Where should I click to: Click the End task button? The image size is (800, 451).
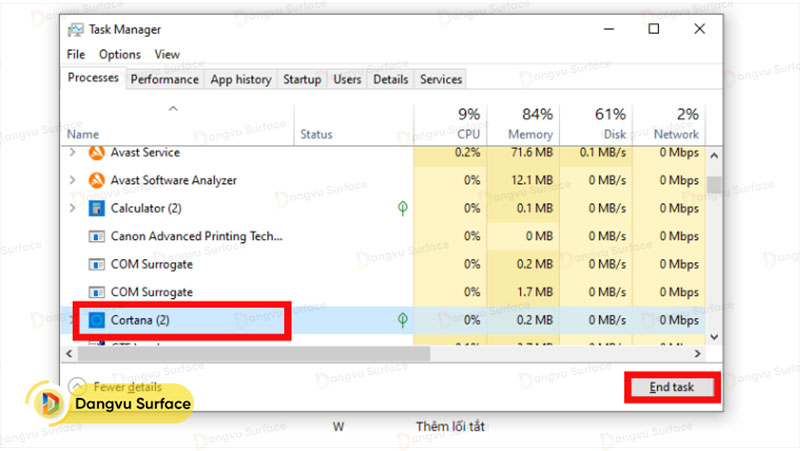pyautogui.click(x=671, y=387)
